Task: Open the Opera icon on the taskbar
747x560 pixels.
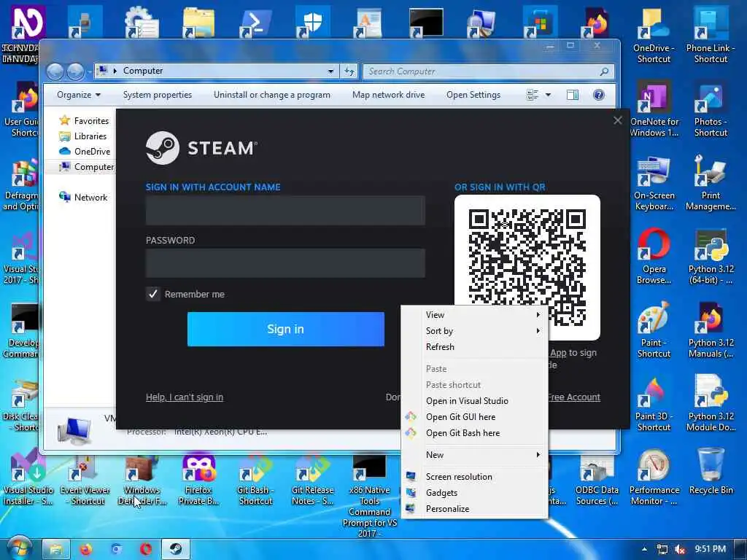Action: [146, 549]
